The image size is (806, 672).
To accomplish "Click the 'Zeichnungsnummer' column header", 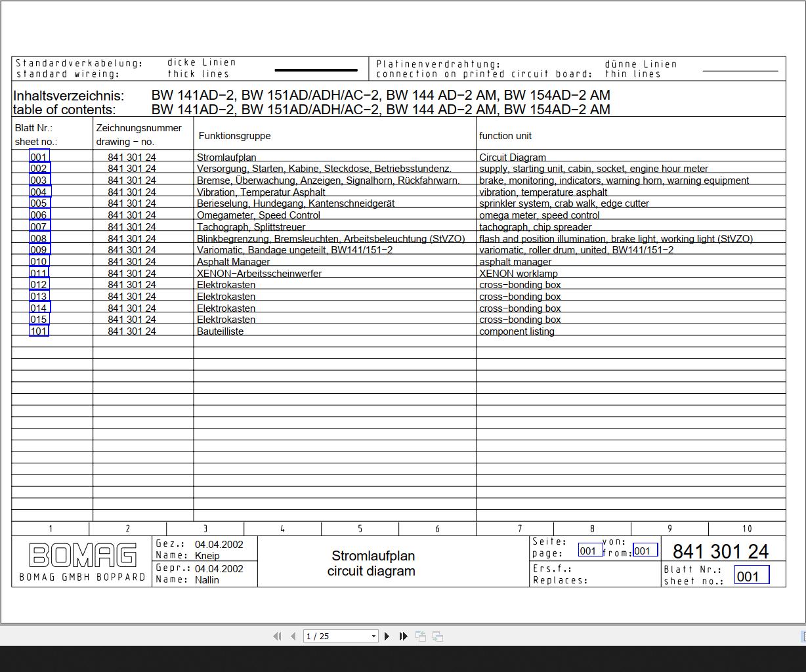I will [138, 128].
